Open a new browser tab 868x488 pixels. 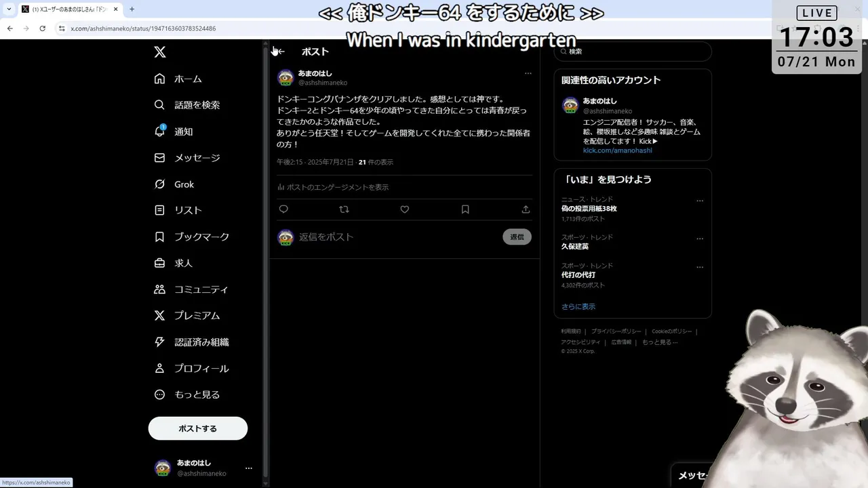point(132,9)
